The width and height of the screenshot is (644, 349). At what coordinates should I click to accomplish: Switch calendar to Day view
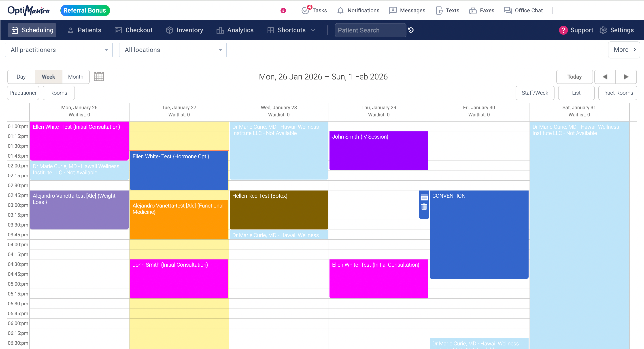pyautogui.click(x=21, y=77)
